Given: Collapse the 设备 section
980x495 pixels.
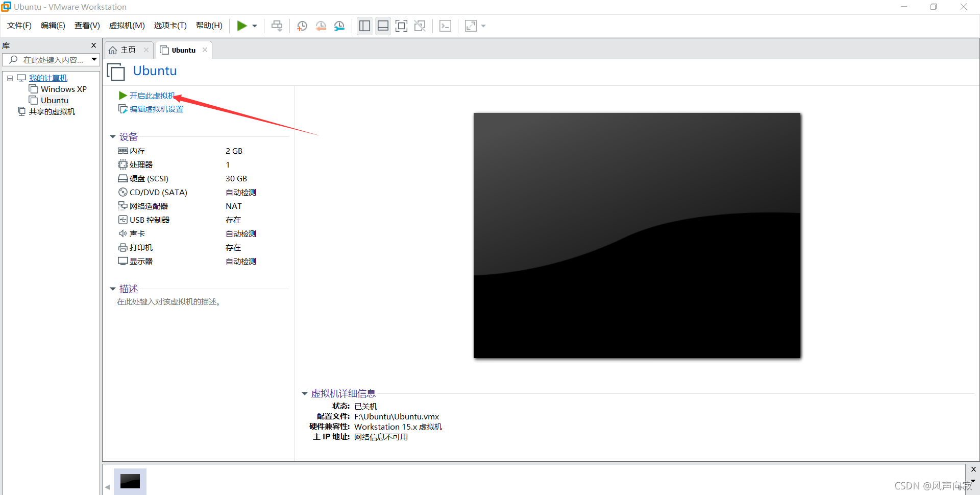Looking at the screenshot, I should (x=113, y=137).
